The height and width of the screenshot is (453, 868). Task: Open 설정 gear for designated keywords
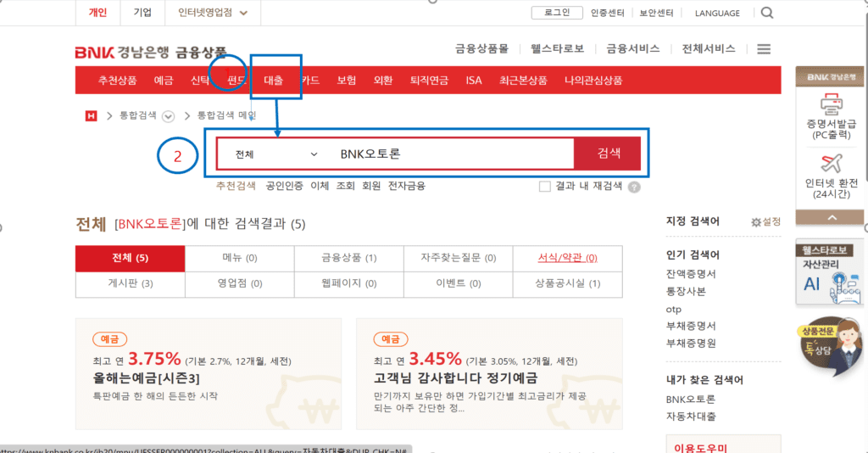point(766,221)
